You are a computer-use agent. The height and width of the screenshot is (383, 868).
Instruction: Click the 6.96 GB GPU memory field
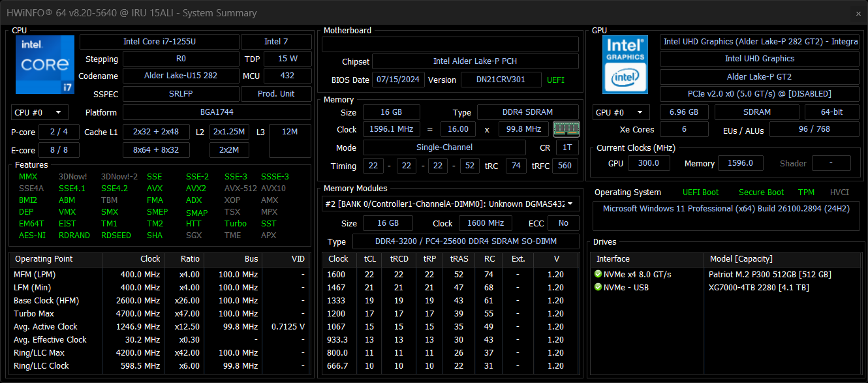pyautogui.click(x=684, y=112)
